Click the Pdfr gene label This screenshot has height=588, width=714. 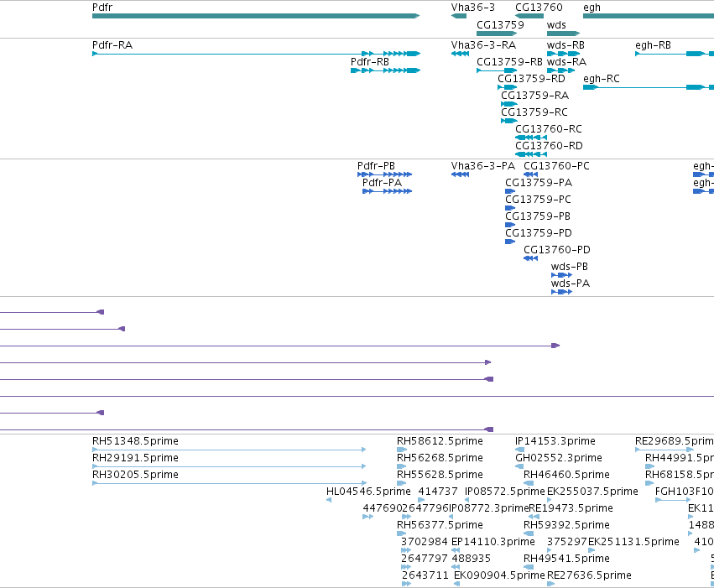(102, 8)
